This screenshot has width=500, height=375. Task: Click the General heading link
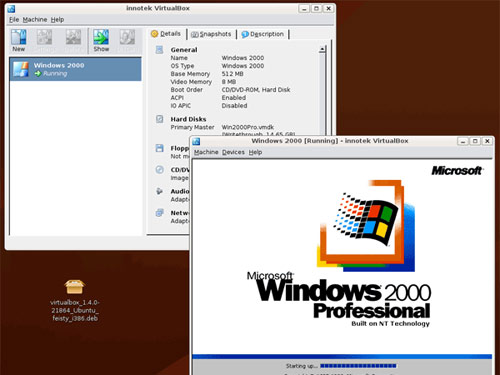coord(184,50)
